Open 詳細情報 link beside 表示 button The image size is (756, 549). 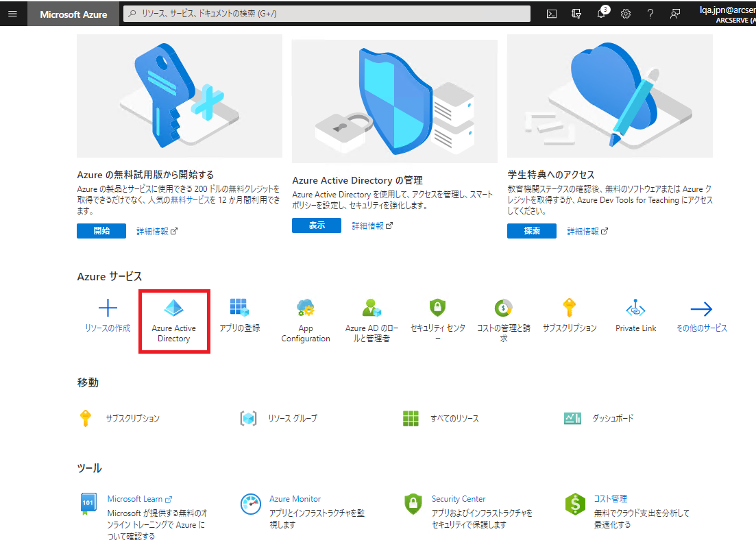(x=371, y=225)
